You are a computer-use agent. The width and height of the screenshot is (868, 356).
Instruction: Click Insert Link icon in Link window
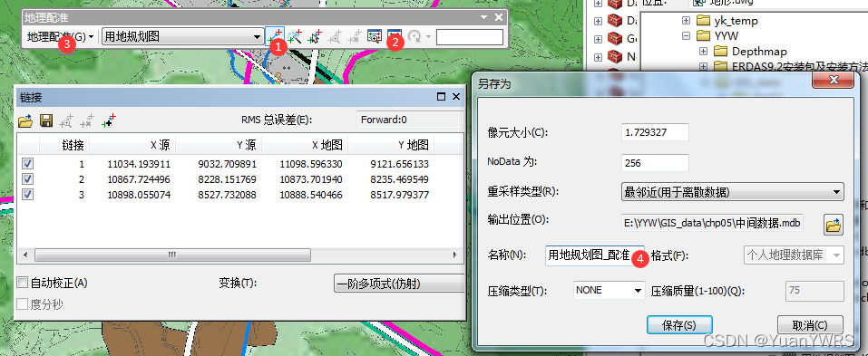pyautogui.click(x=109, y=120)
